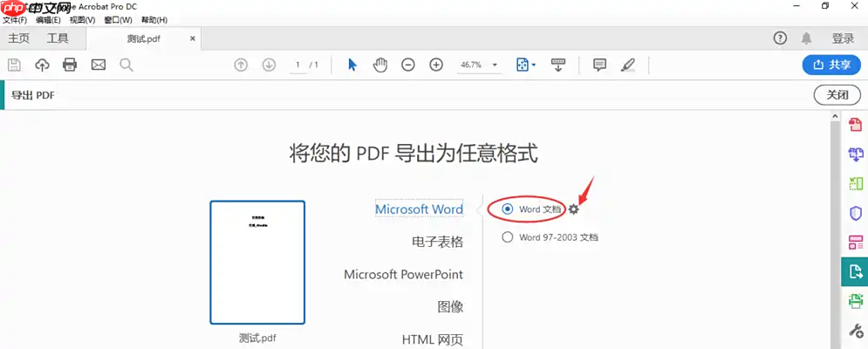Click the scrolling mode keyboard icon
Viewport: 868px width, 349px height.
coord(558,65)
